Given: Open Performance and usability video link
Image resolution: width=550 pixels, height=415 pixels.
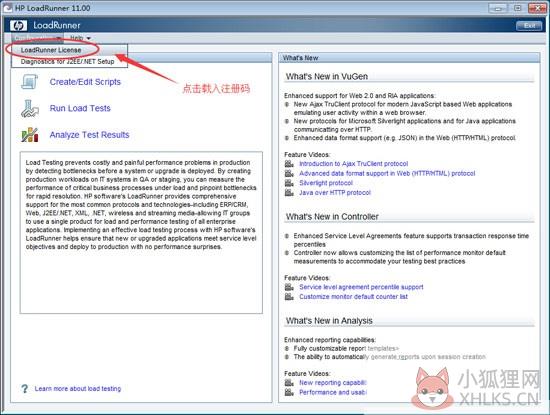Looking at the screenshot, I should tap(333, 392).
